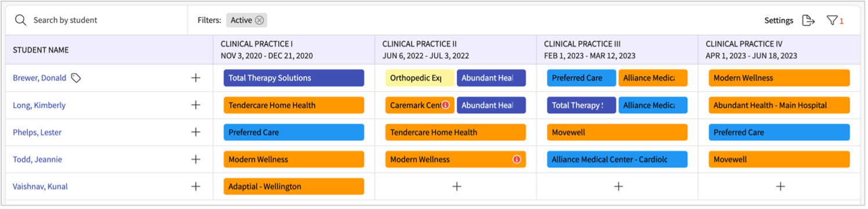Click the red alert on Todd's Clinical Practice II
Viewport: 868px width, 209px height.
pos(517,159)
